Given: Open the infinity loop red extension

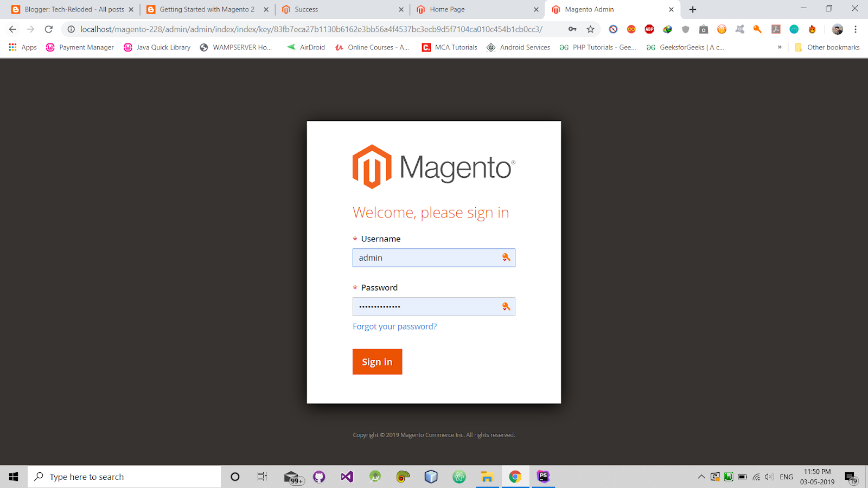Looking at the screenshot, I should click(631, 29).
